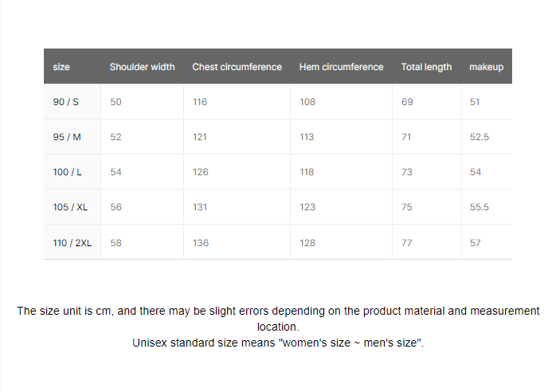Click hem circumference value 113
Viewport: 548px width, 392px height.
[x=307, y=137]
